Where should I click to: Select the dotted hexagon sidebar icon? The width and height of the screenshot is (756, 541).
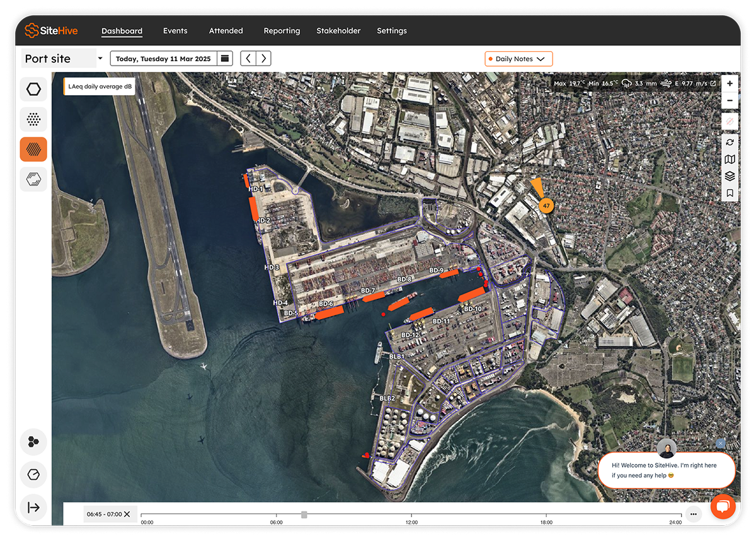click(x=33, y=119)
